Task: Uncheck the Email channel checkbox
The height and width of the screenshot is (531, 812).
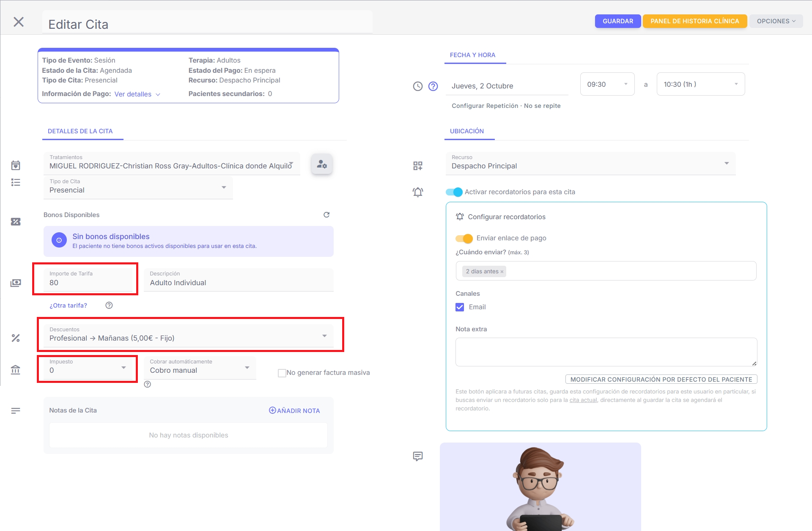Action: tap(460, 307)
